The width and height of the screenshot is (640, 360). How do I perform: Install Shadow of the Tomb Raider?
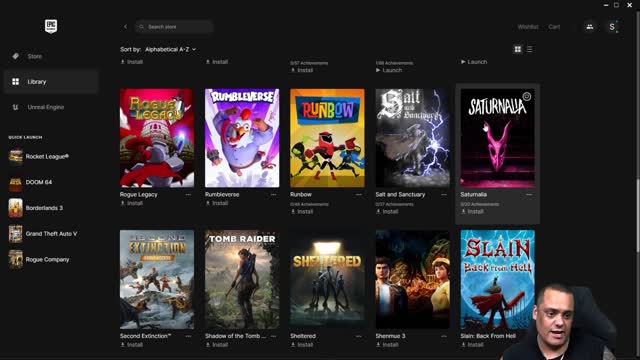(x=217, y=345)
